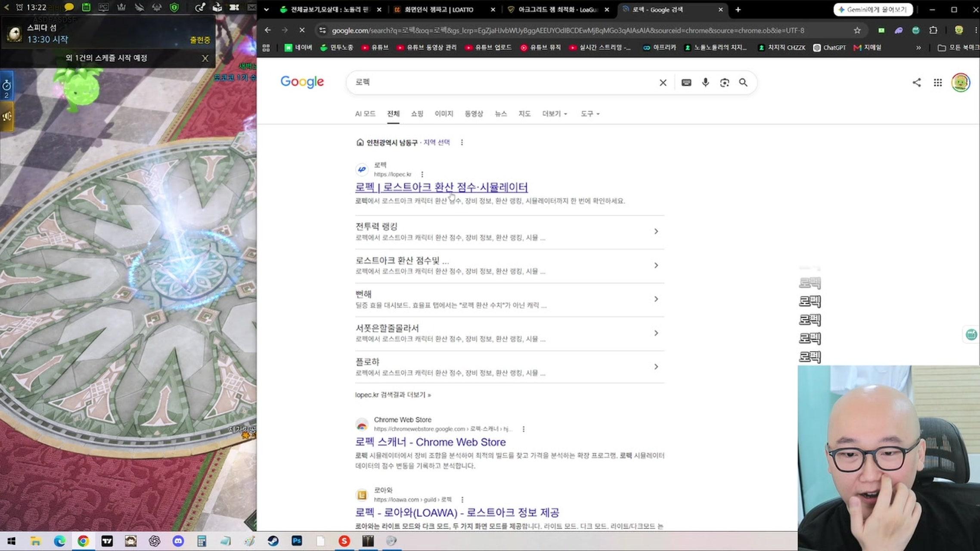
Task: Open the 플로하 sitelink chevron
Action: (x=656, y=367)
